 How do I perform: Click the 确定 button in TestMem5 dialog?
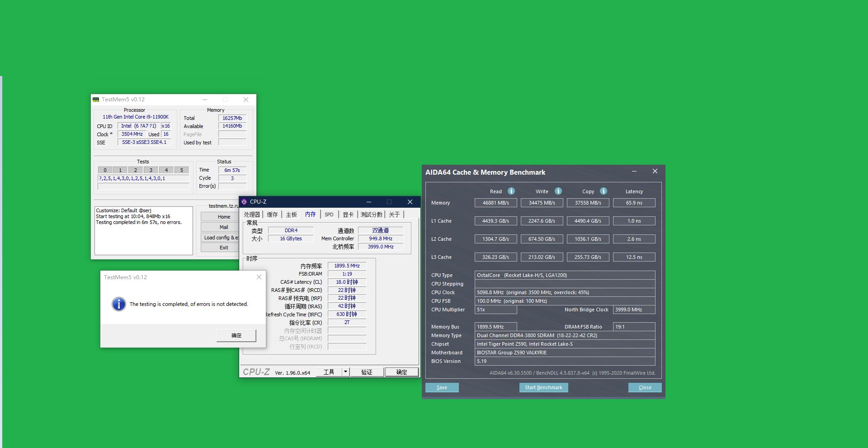[x=236, y=335]
